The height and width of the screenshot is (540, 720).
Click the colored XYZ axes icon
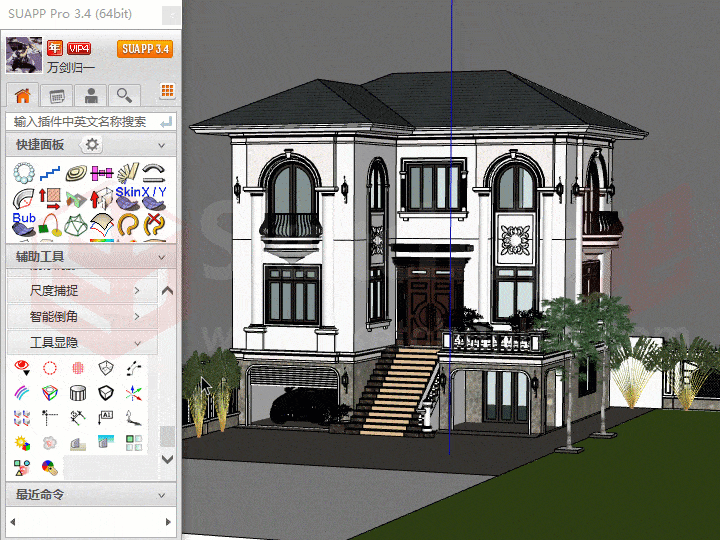coord(135,393)
